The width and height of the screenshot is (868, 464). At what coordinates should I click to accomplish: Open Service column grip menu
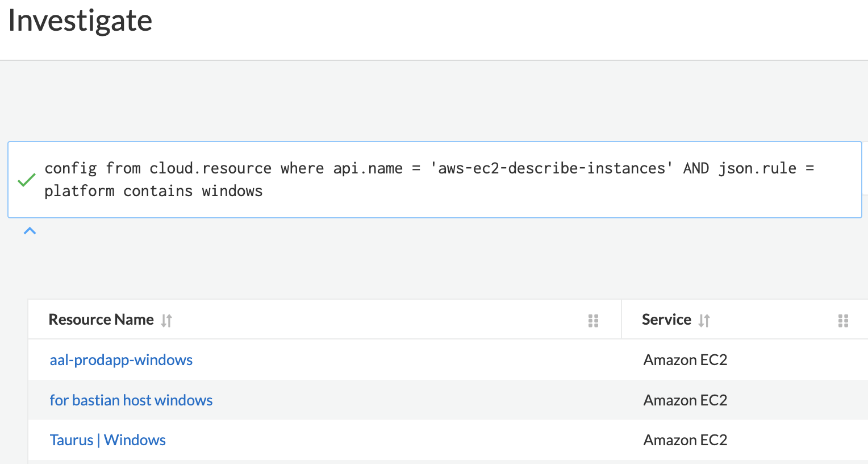click(x=843, y=321)
